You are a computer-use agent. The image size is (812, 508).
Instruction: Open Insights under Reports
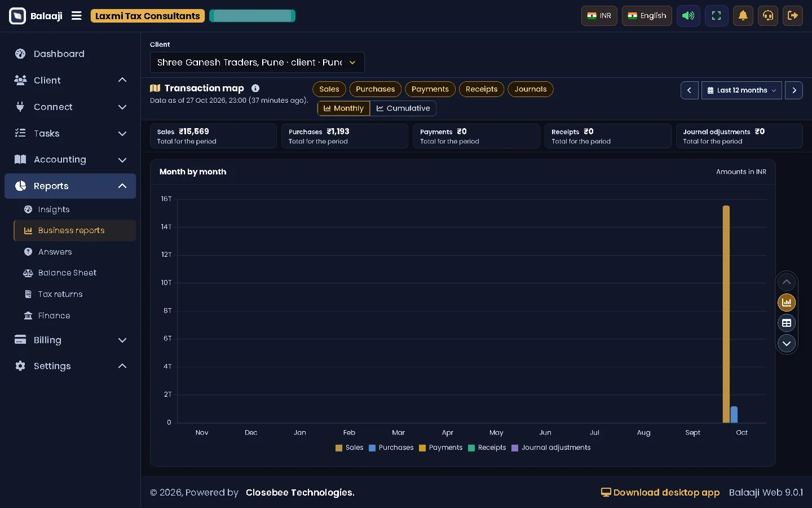[75, 209]
